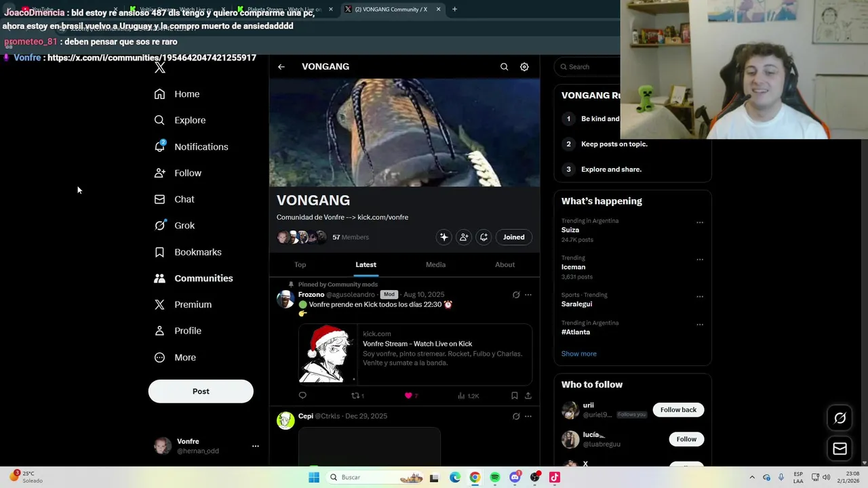Click the taskbar Buscar search box
This screenshot has height=488, width=868.
[x=374, y=477]
